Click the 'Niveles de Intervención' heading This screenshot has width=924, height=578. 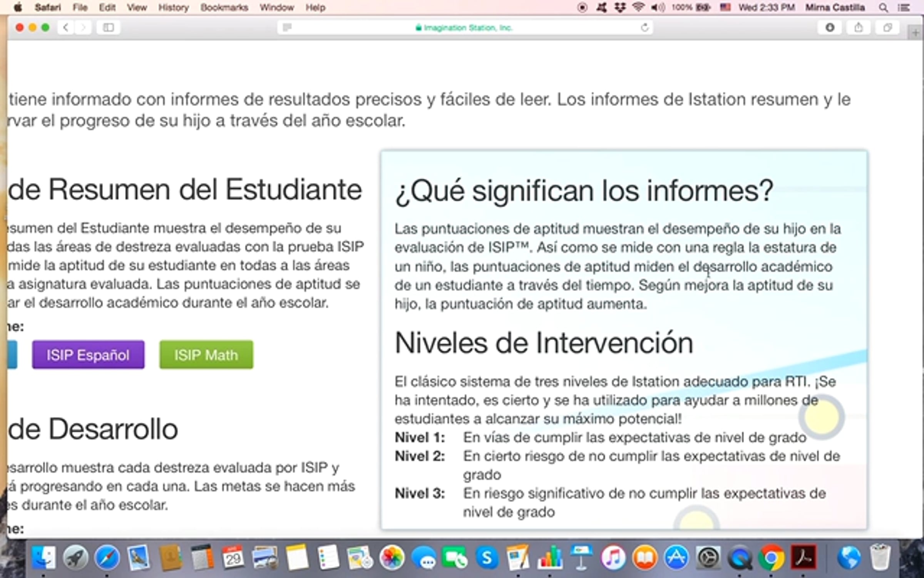tap(544, 343)
